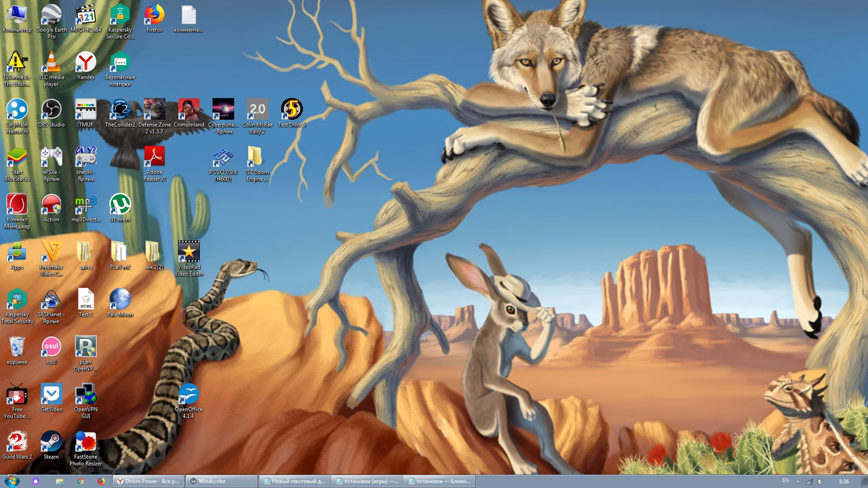This screenshot has height=488, width=868.
Task: Open the Google Earth Pro desktop shortcut
Action: pyautogui.click(x=52, y=20)
